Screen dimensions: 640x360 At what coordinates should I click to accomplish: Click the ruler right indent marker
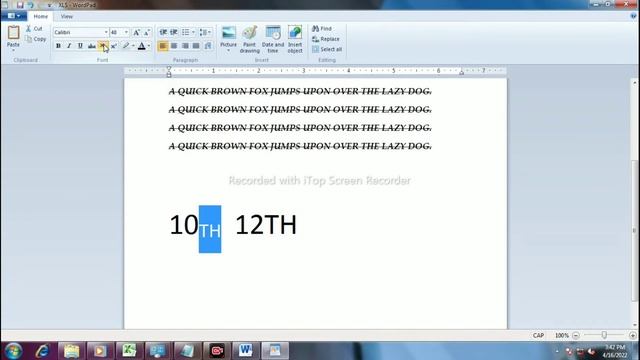point(461,73)
